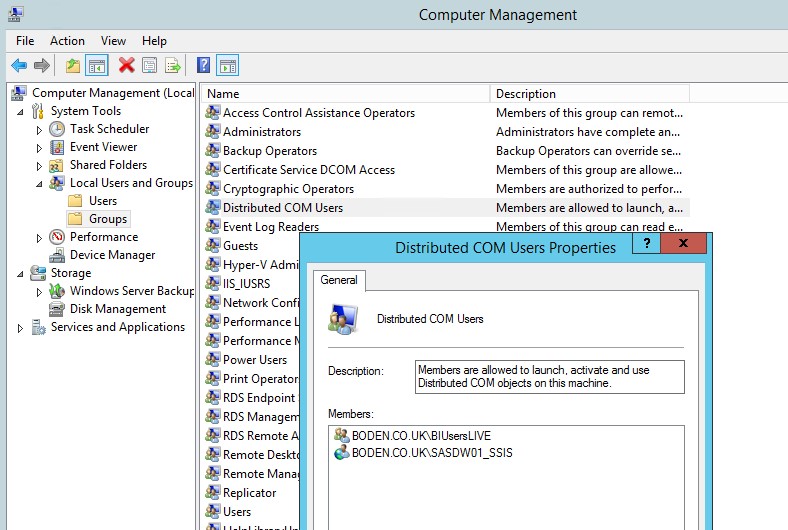788x530 pixels.
Task: Select the Replicator group row
Action: [x=249, y=493]
